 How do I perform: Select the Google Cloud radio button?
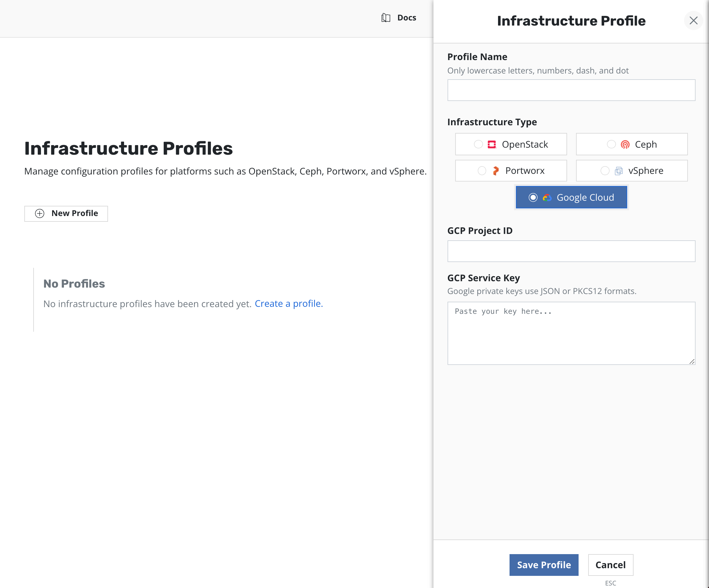click(533, 197)
